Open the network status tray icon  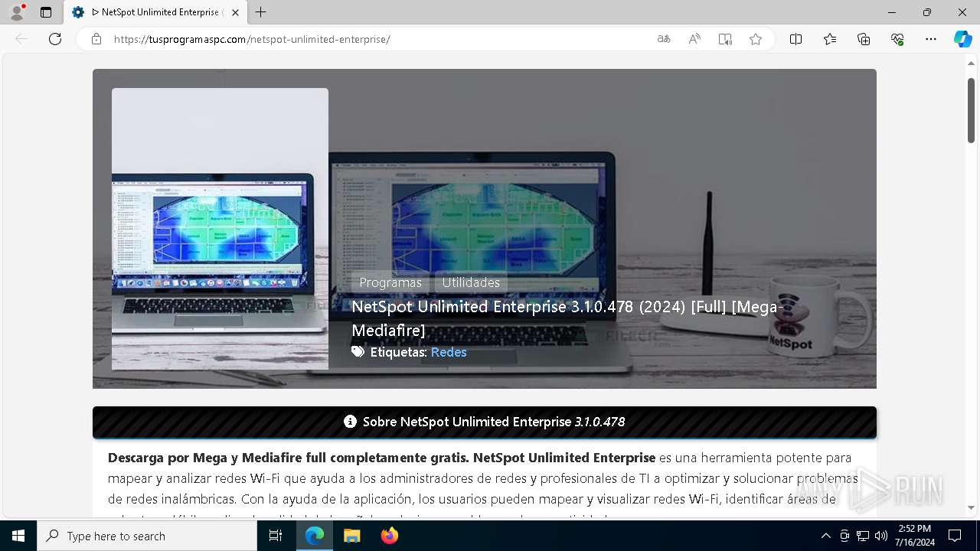pos(863,536)
